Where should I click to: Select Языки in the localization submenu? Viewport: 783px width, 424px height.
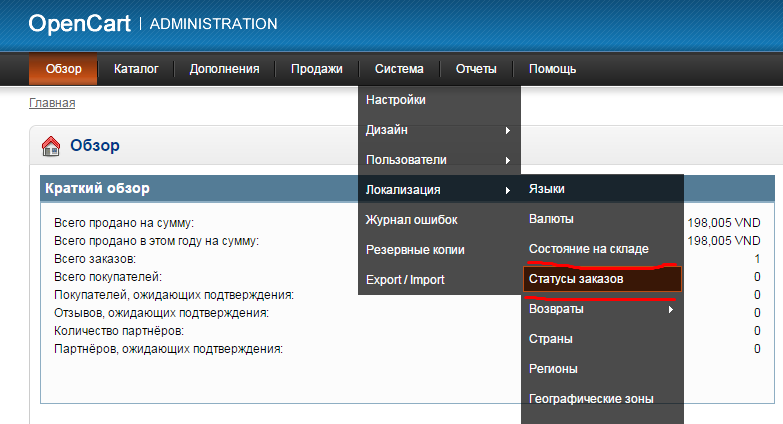[602, 189]
